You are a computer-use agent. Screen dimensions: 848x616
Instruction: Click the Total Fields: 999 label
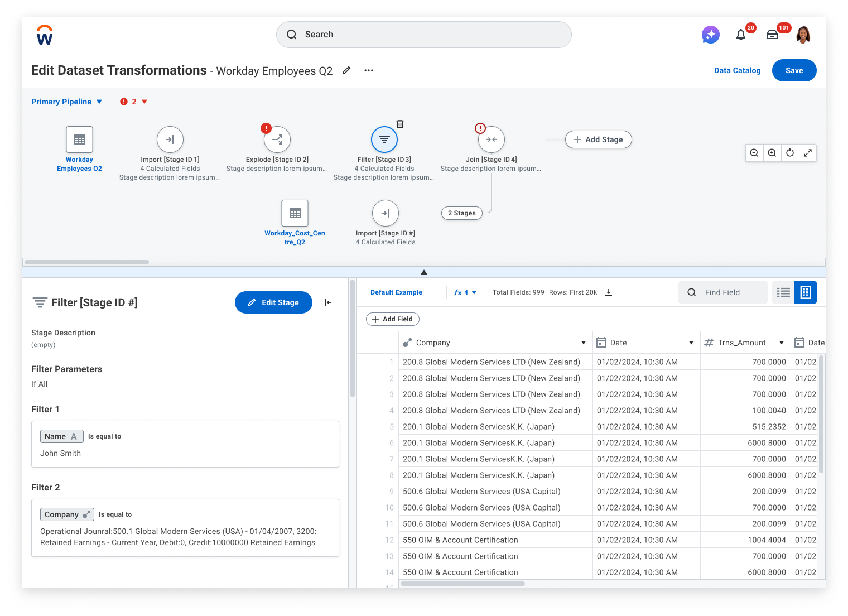(518, 292)
